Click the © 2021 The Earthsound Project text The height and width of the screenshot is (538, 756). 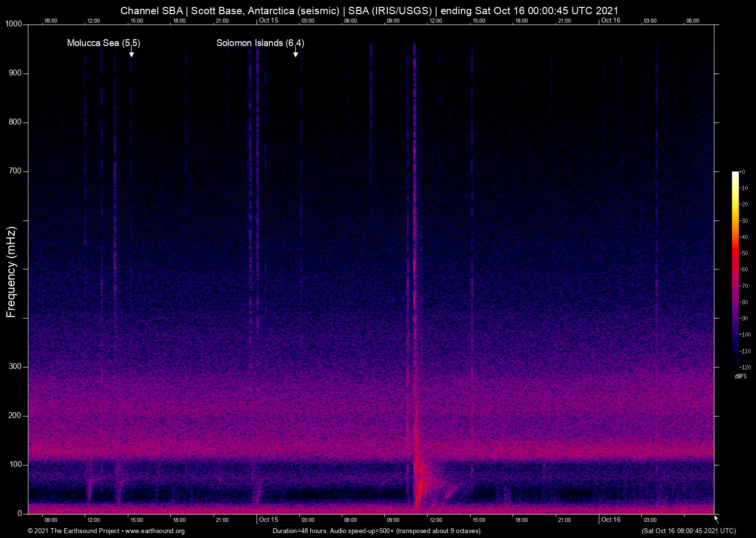tap(73, 531)
